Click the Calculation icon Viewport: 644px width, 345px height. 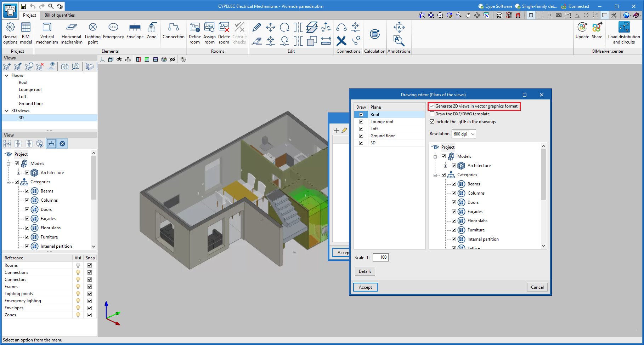click(x=374, y=35)
